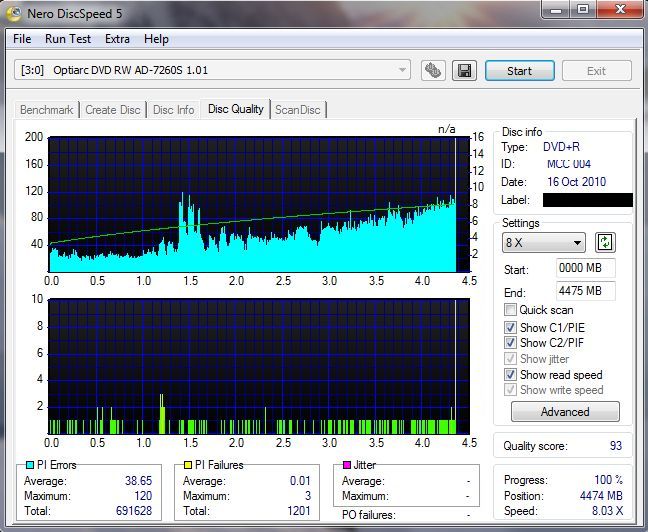Image resolution: width=648 pixels, height=532 pixels.
Task: Click the Quality score value 93
Action: pyautogui.click(x=616, y=446)
